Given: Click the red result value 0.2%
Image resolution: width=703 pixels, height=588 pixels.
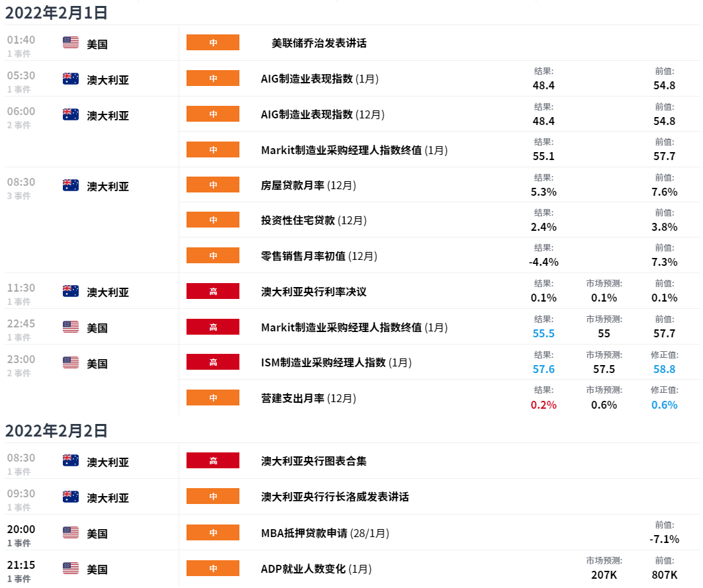Looking at the screenshot, I should point(544,405).
